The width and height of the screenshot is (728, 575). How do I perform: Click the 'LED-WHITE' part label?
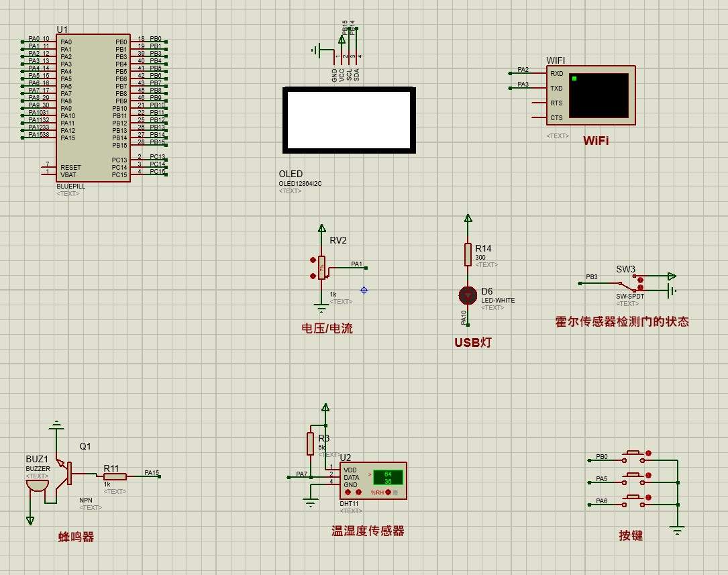498,301
